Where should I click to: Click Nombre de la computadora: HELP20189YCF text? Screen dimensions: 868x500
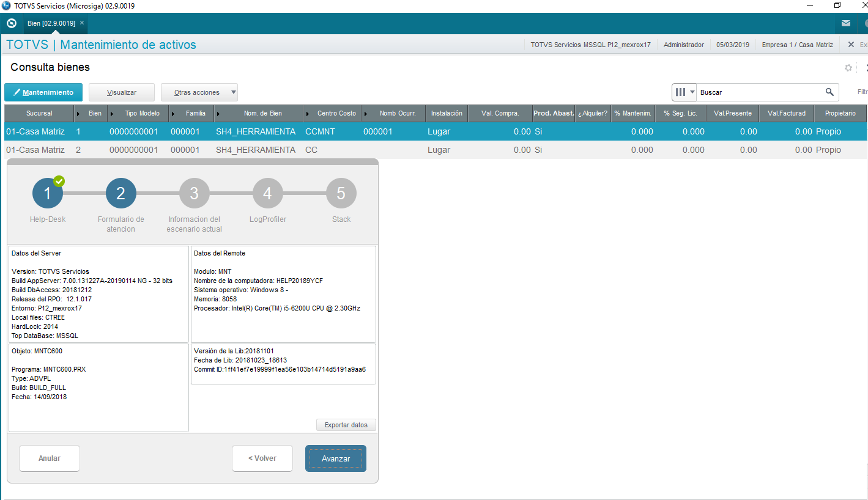[x=258, y=281]
